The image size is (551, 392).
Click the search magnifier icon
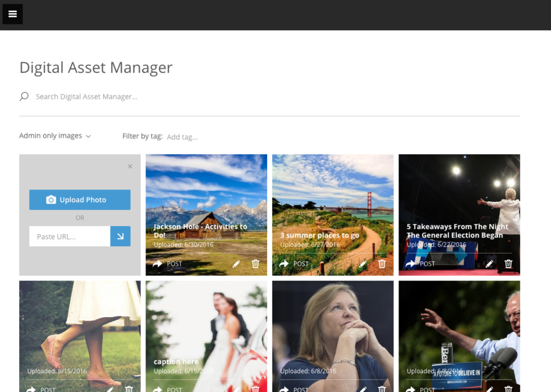(24, 97)
